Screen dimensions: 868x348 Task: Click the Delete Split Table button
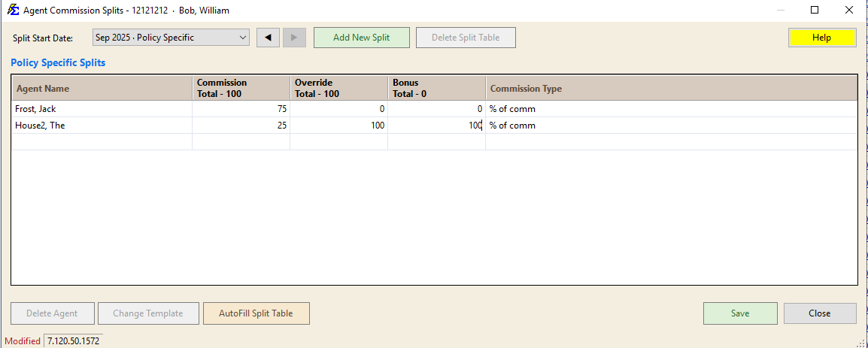[x=466, y=38]
